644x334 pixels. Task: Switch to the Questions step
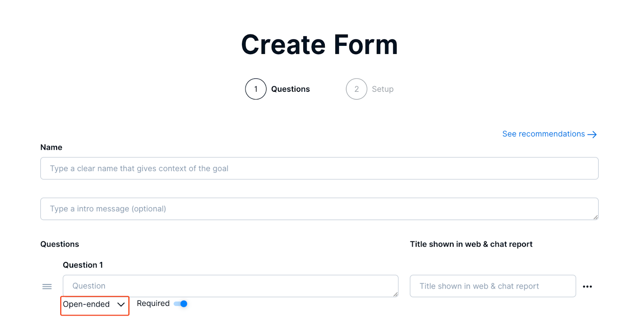click(291, 89)
